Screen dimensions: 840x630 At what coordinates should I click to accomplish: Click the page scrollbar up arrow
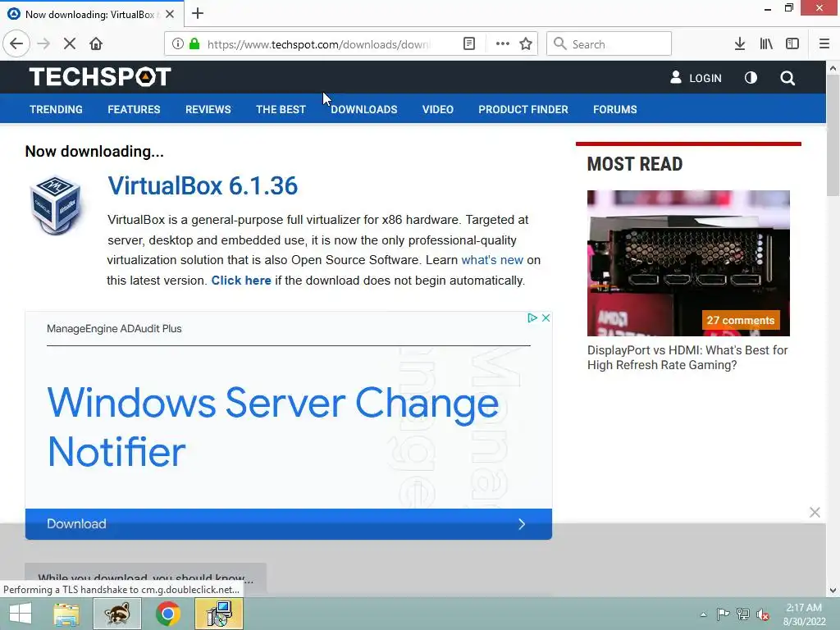[833, 68]
